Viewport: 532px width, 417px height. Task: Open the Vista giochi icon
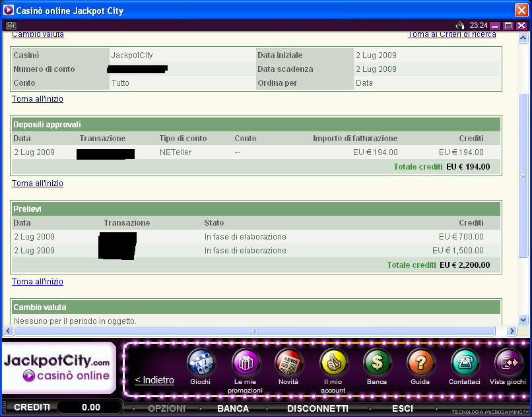pos(508,363)
